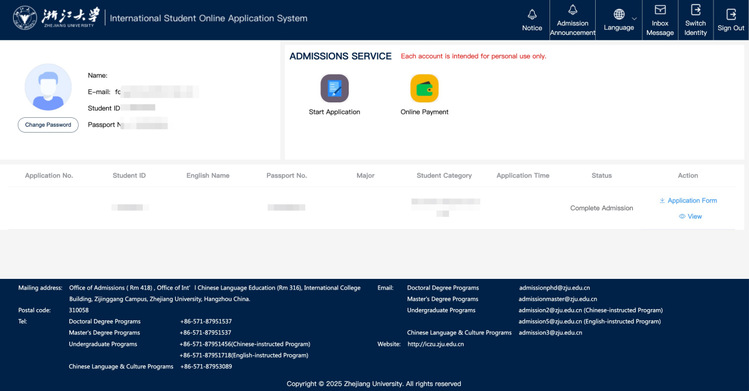Click the admissionphd@zju.edu.cn email address
The width and height of the screenshot is (749, 391).
point(554,288)
